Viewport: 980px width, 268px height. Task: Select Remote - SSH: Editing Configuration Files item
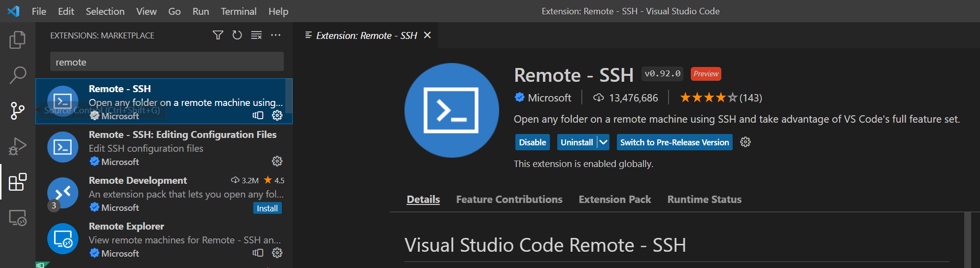pos(164,147)
